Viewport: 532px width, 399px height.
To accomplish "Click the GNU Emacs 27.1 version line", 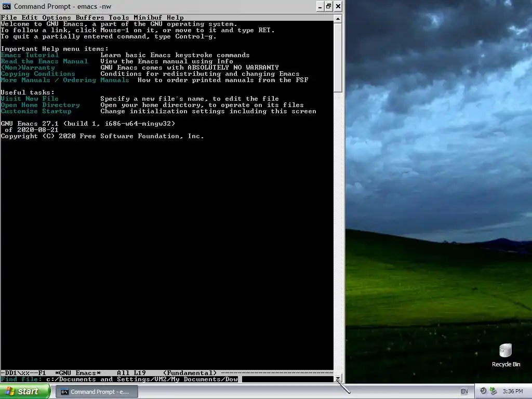I will click(x=88, y=124).
